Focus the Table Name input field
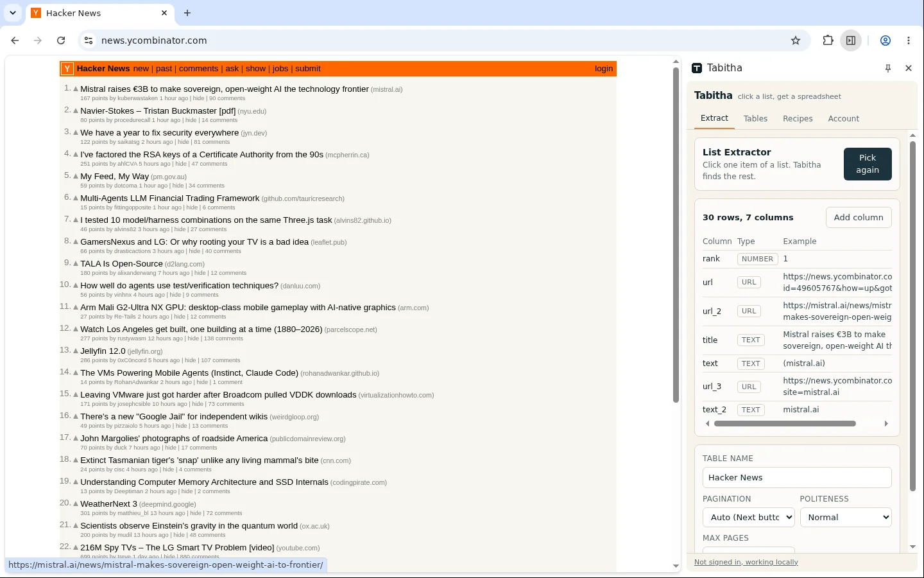Image resolution: width=924 pixels, height=578 pixels. pos(797,477)
